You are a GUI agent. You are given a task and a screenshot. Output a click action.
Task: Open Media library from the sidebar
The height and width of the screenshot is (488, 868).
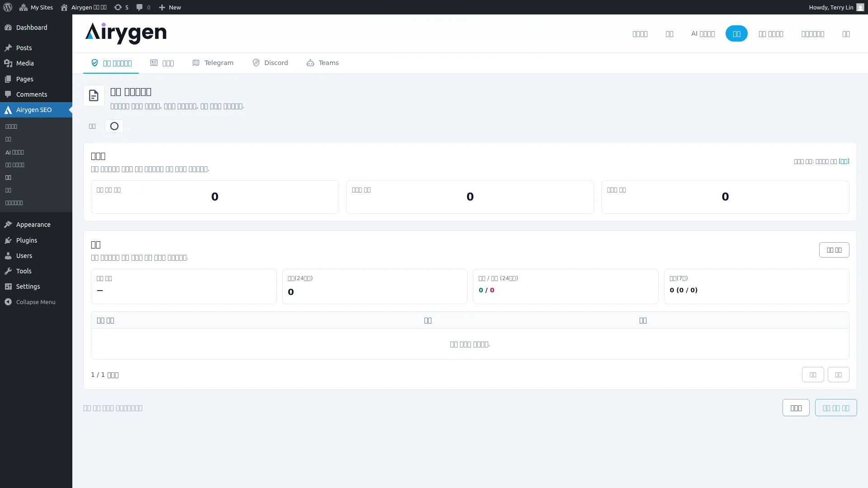[25, 63]
